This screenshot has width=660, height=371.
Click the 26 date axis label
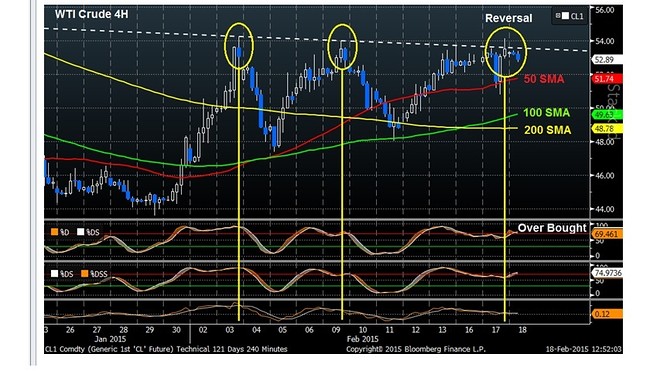70,330
